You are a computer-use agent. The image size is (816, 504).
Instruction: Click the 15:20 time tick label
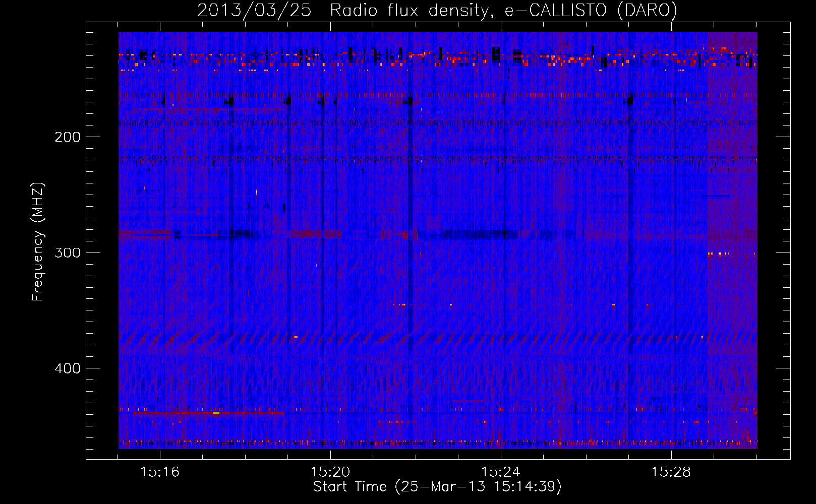click(x=330, y=472)
